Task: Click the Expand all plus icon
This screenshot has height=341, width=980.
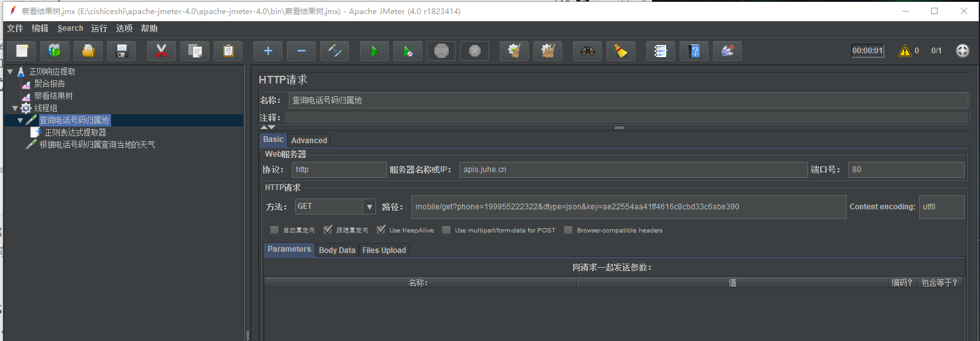Action: [268, 51]
